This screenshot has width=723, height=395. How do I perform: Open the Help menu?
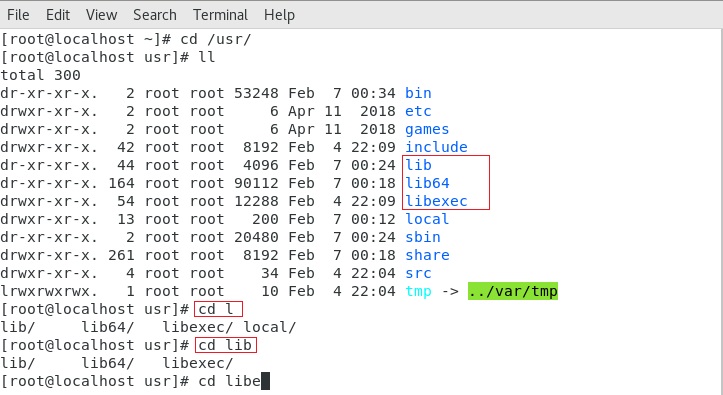click(x=279, y=15)
